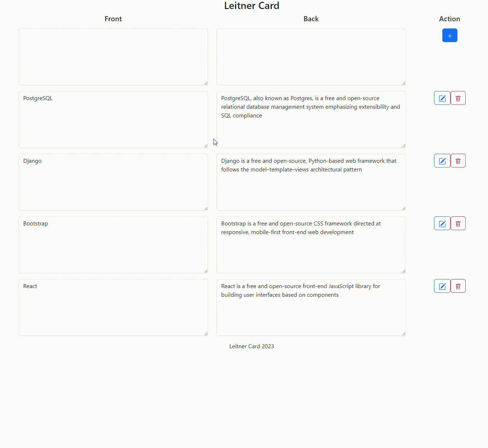Grab the resize handle of the React front textarea
Viewport: 488px width, 448px height.
tap(205, 333)
